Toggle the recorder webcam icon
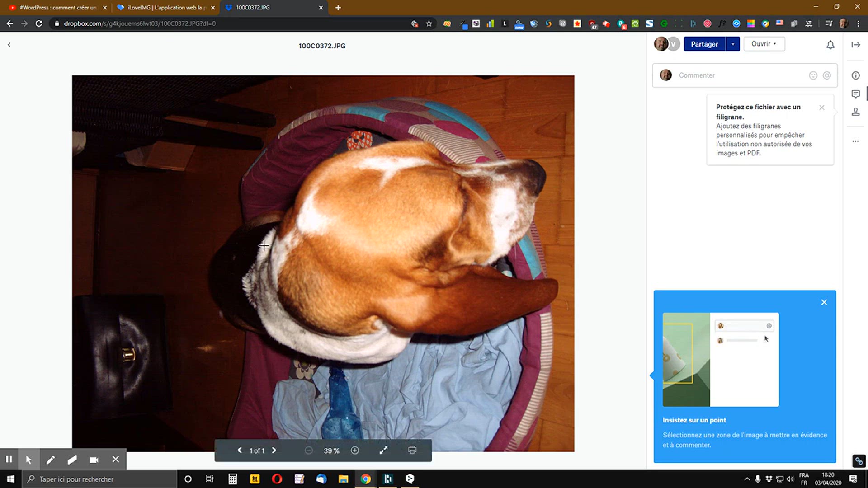This screenshot has width=868, height=488. point(94,460)
